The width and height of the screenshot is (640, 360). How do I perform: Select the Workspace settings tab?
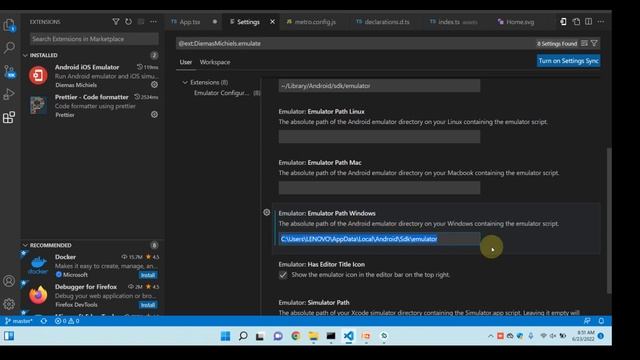(x=215, y=62)
